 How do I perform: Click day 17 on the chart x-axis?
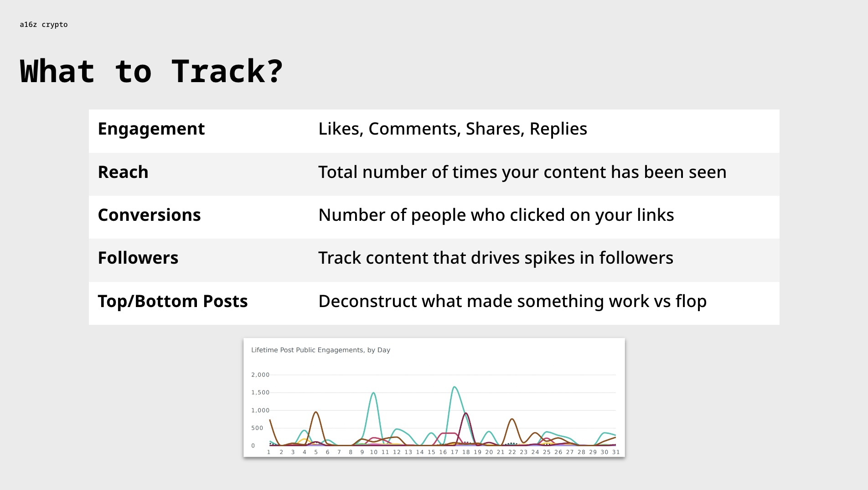point(455,452)
